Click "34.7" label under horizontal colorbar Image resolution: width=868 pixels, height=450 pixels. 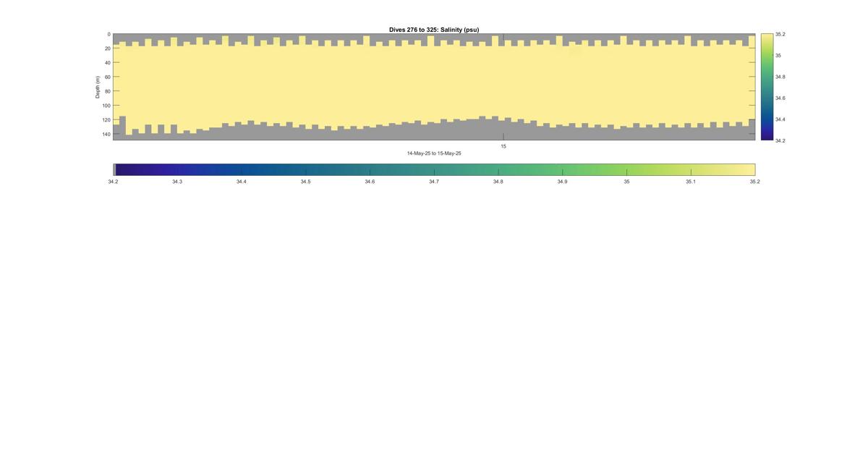pyautogui.click(x=434, y=182)
